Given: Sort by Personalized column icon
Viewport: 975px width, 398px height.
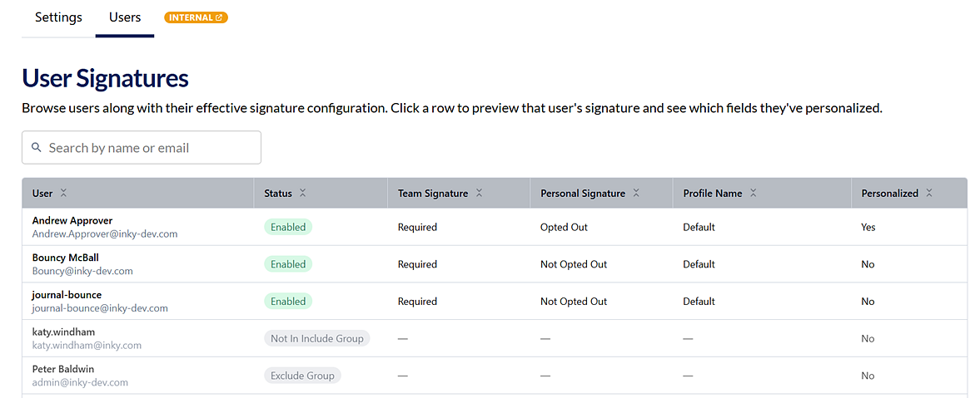Looking at the screenshot, I should pos(929,193).
